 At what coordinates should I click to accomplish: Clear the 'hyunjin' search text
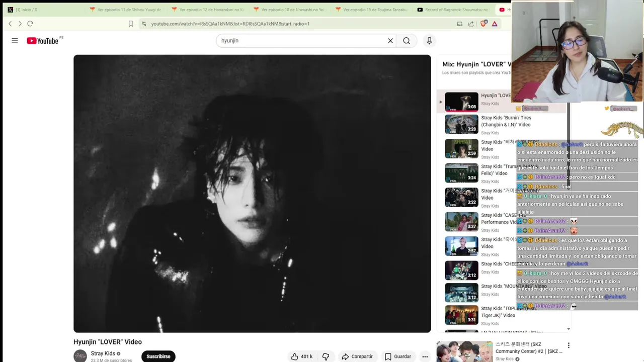(390, 41)
